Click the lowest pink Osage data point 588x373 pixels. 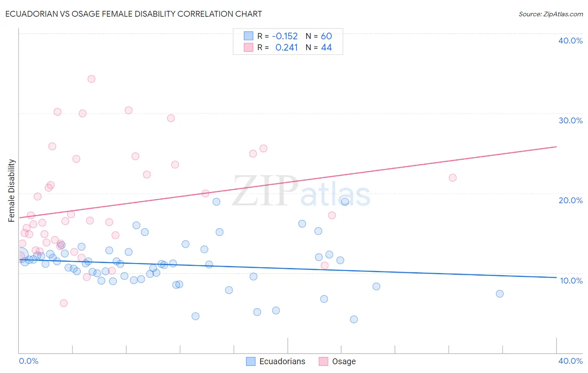(x=64, y=303)
